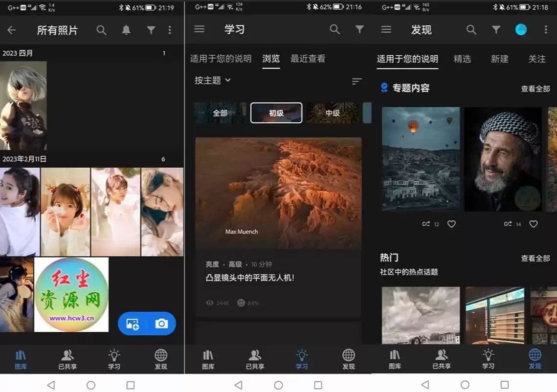Open the blue profile avatar on 发现 screen
This screenshot has width=557, height=392.
pos(521,30)
